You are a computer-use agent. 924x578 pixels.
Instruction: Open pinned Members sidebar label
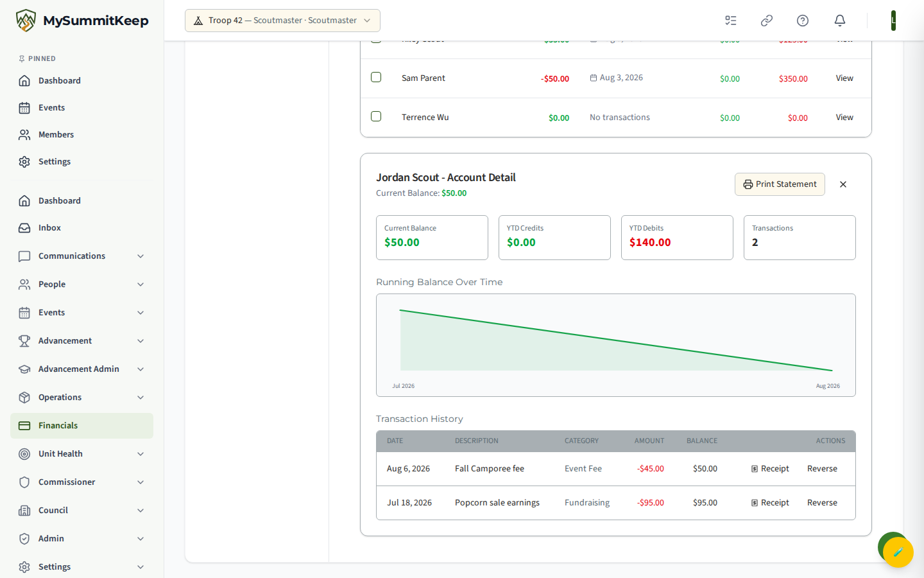tap(56, 134)
